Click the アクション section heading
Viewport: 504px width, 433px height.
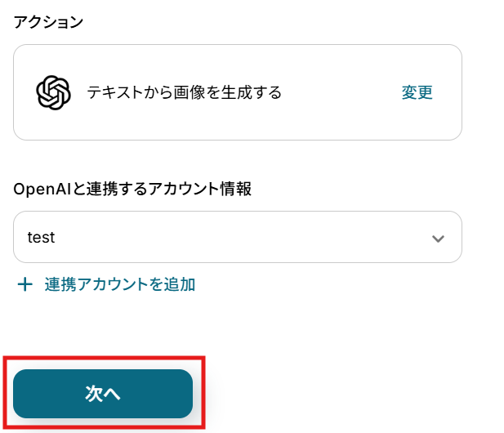pos(48,22)
